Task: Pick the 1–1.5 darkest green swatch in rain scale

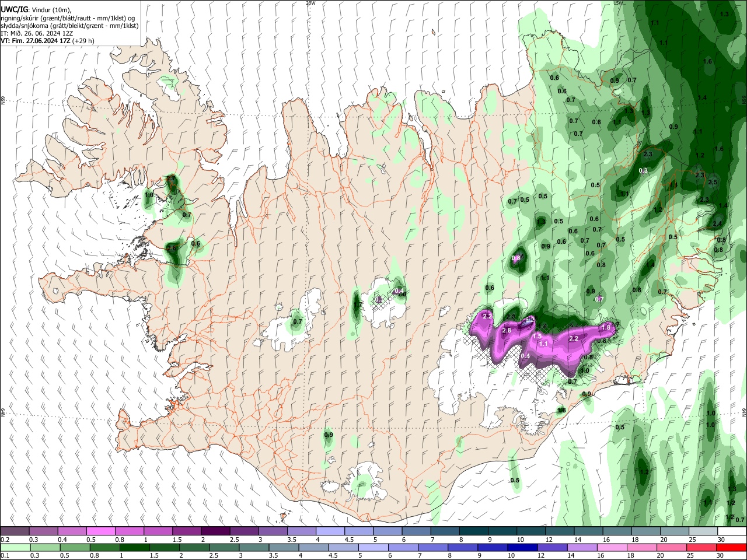Action: (x=135, y=547)
